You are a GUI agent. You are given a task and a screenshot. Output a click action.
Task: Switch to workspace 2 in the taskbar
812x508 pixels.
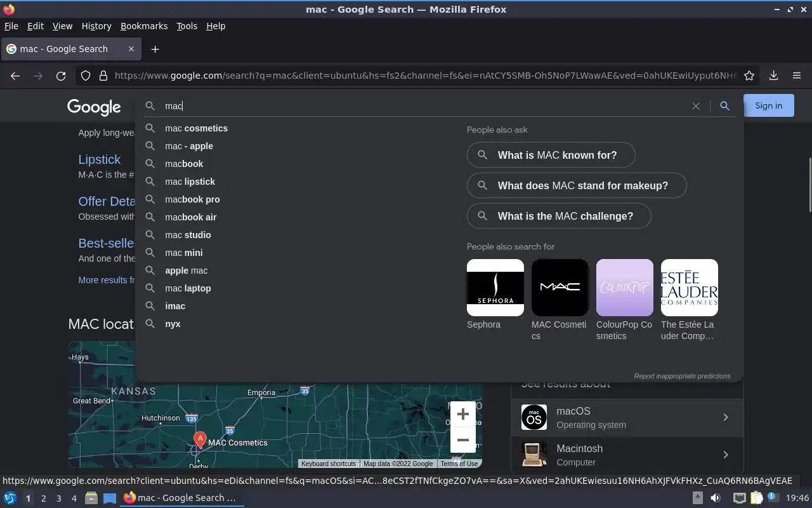(43, 498)
